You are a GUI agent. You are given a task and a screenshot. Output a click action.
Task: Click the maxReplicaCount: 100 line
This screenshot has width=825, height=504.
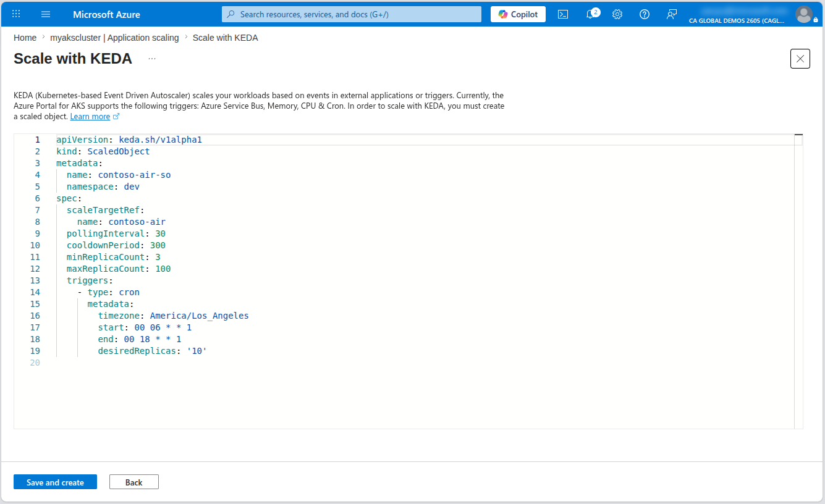pos(119,269)
